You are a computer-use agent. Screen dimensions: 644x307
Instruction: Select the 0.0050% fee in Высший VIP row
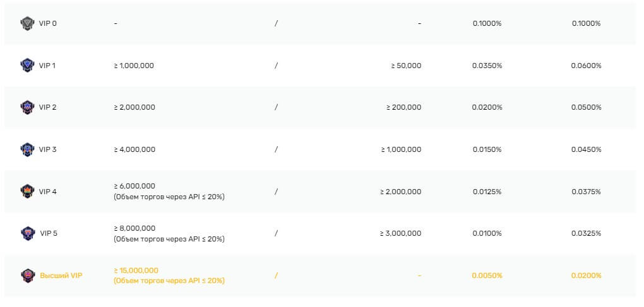click(x=487, y=275)
